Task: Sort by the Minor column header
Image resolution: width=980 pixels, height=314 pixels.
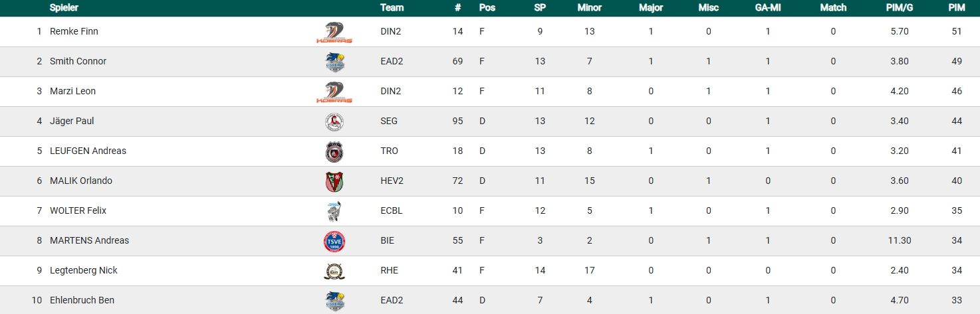Action: 589,8
